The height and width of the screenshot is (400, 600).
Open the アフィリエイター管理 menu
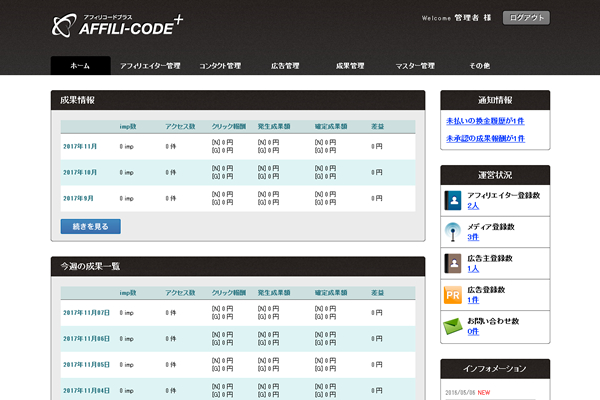(150, 65)
